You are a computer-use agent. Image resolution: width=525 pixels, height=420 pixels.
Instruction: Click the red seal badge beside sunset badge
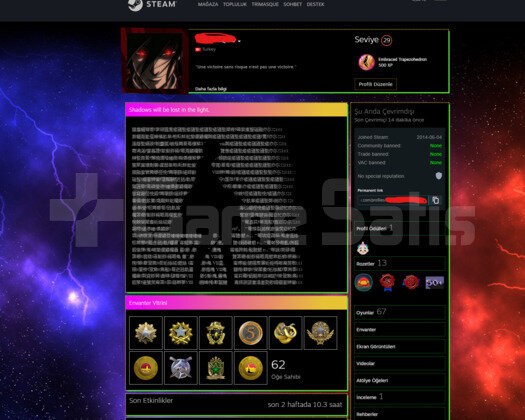click(387, 282)
